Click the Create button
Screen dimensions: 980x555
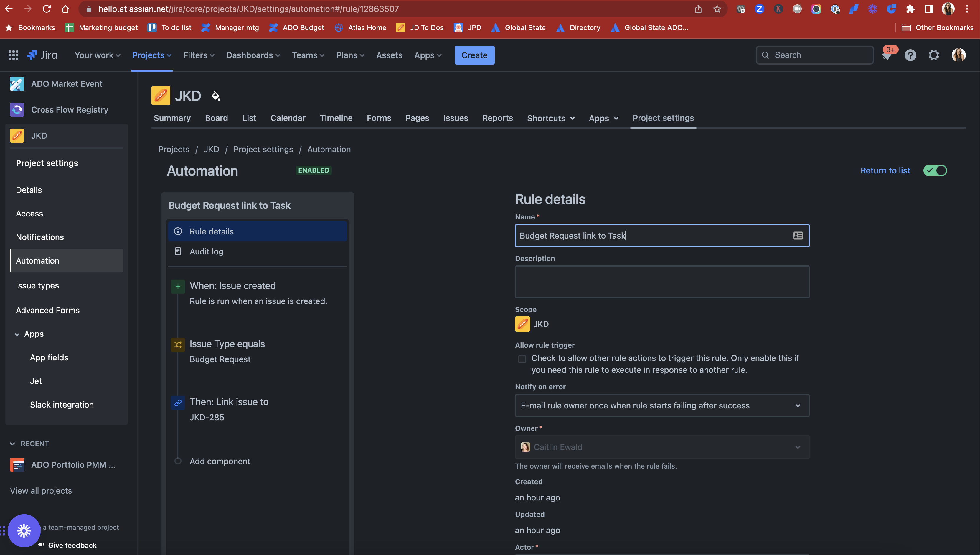click(x=474, y=55)
